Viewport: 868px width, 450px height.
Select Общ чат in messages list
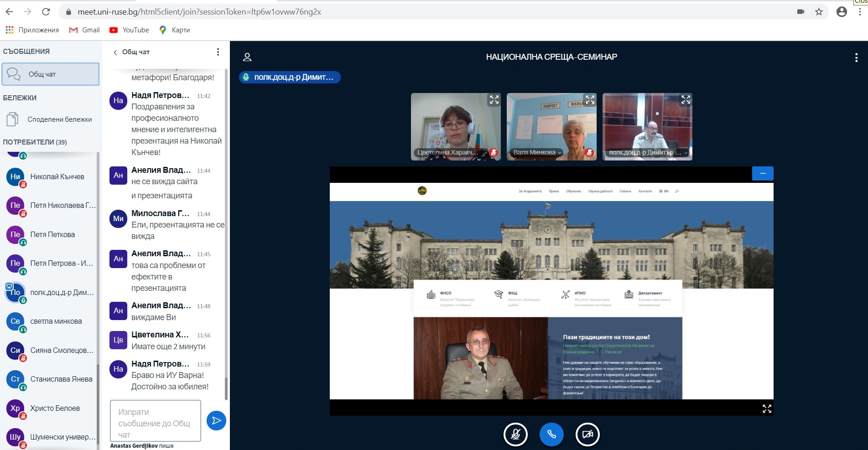(x=50, y=74)
